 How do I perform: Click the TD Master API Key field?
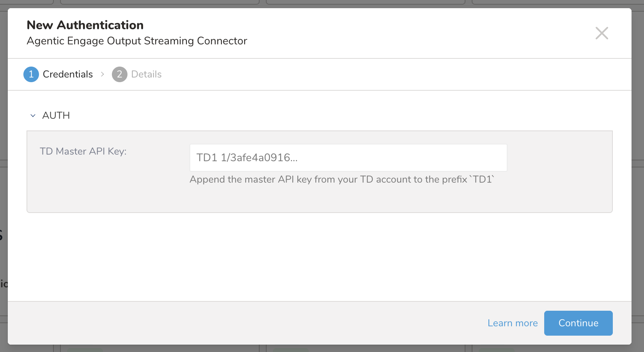coord(348,158)
